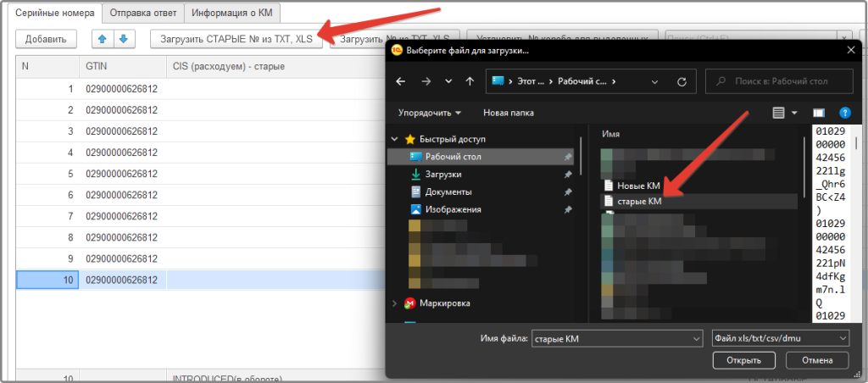868x383 pixels.
Task: Select Маркировка in navigation pane
Action: click(x=445, y=303)
